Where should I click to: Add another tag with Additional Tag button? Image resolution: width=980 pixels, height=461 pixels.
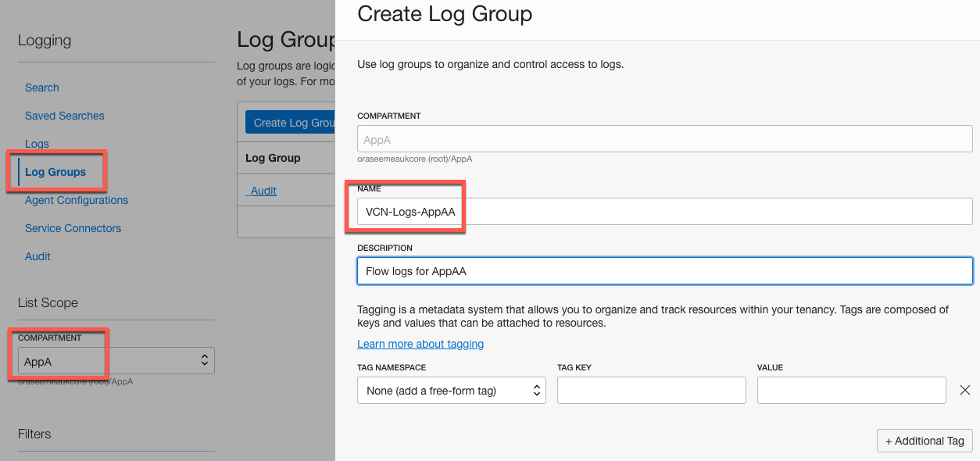point(925,441)
